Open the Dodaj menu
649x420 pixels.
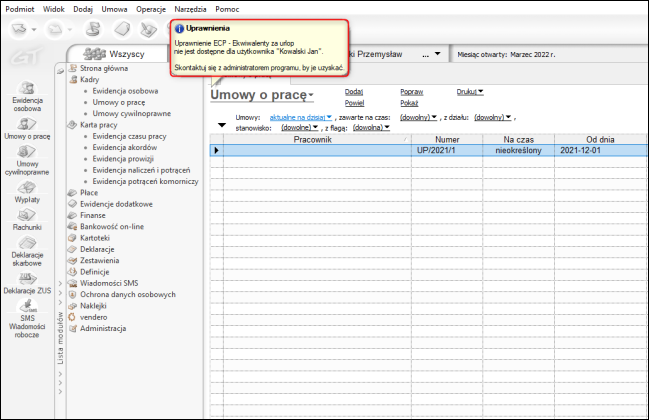coord(83,9)
